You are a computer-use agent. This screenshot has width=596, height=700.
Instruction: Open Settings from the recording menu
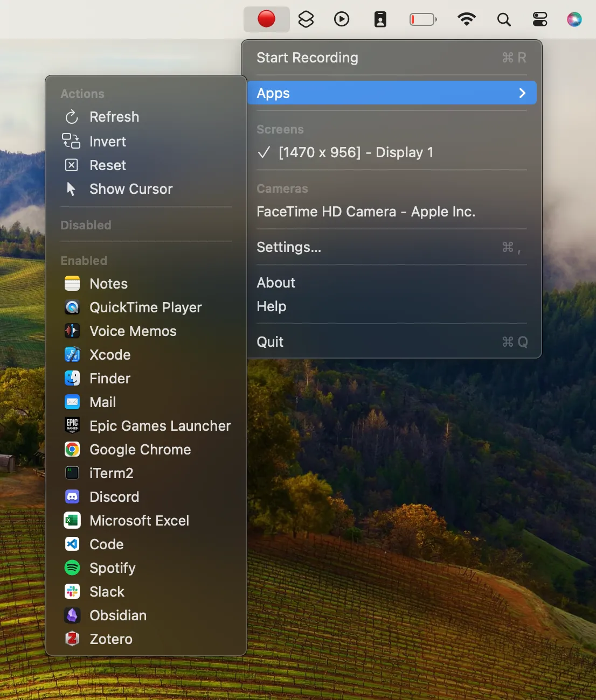289,247
